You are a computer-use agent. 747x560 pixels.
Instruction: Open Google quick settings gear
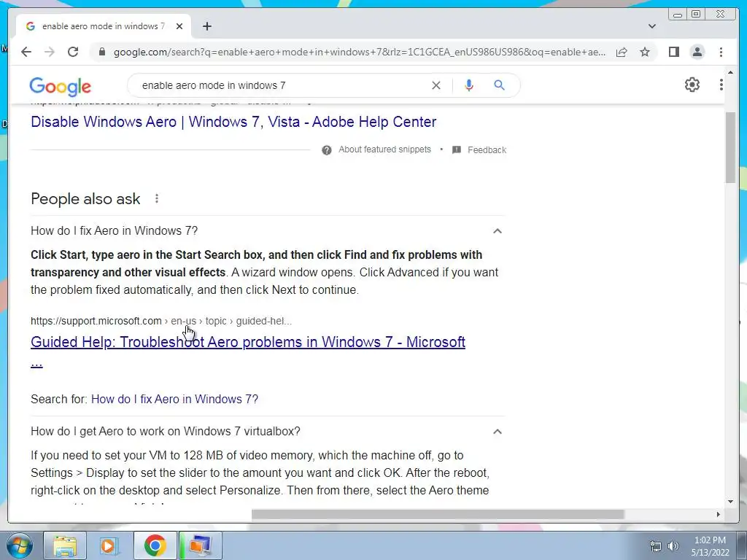tap(692, 85)
